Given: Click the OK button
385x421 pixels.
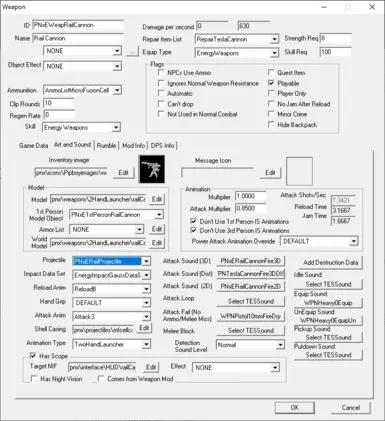Looking at the screenshot, I should (295, 407).
